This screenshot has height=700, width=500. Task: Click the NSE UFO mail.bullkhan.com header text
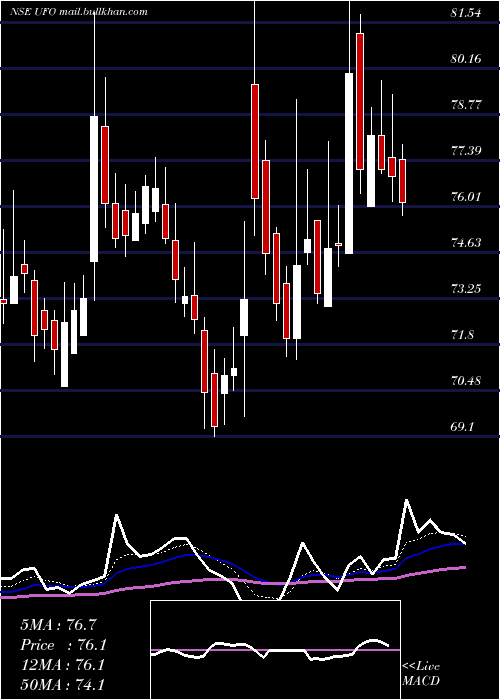pos(79,11)
